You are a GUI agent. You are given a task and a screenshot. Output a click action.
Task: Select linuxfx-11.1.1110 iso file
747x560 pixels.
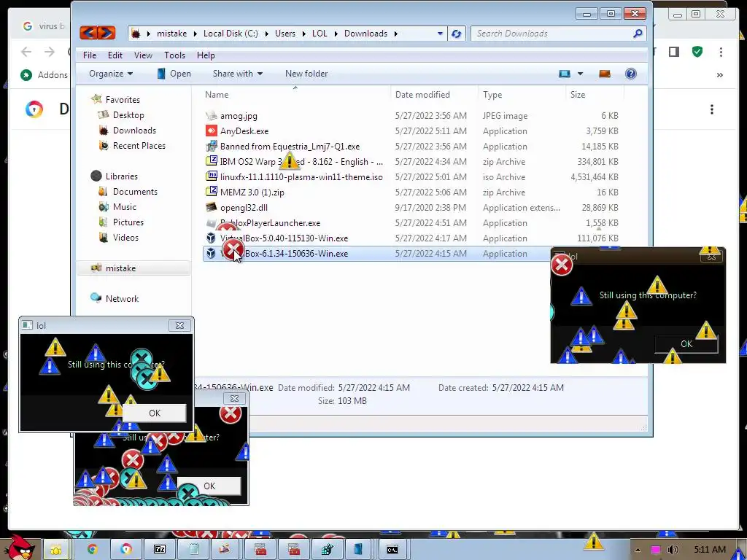pyautogui.click(x=301, y=176)
